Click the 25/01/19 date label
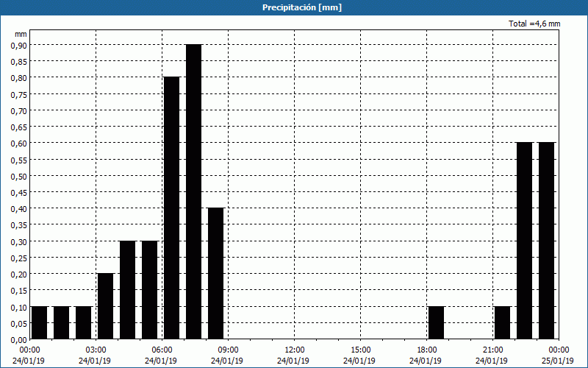This screenshot has width=588, height=368. (558, 361)
